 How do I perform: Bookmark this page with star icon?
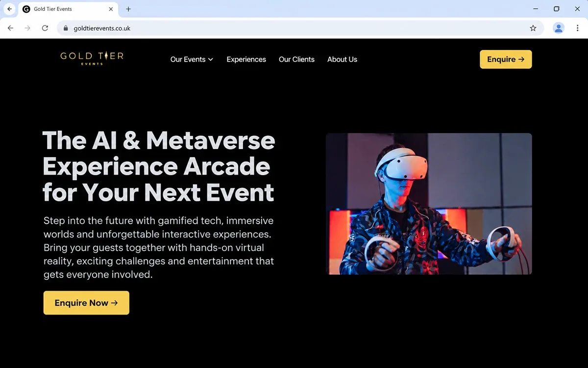533,28
